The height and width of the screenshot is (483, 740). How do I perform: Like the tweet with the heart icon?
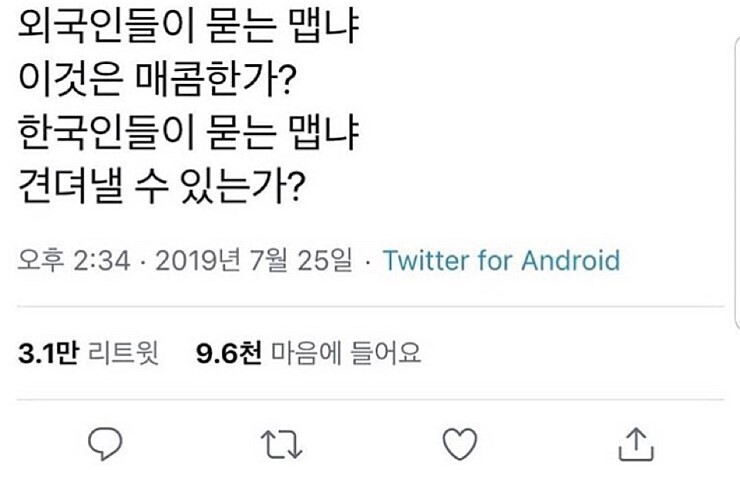[x=459, y=444]
